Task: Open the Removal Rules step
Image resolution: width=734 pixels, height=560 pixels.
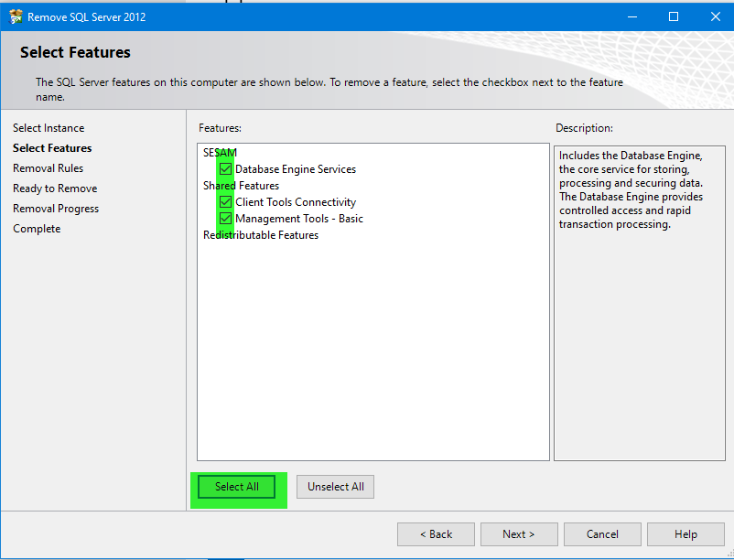Action: [49, 168]
